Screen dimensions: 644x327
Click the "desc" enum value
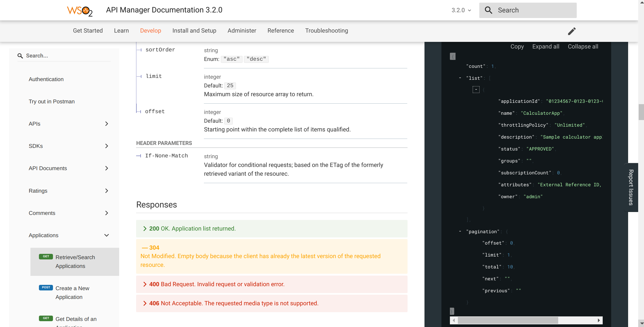click(x=256, y=59)
